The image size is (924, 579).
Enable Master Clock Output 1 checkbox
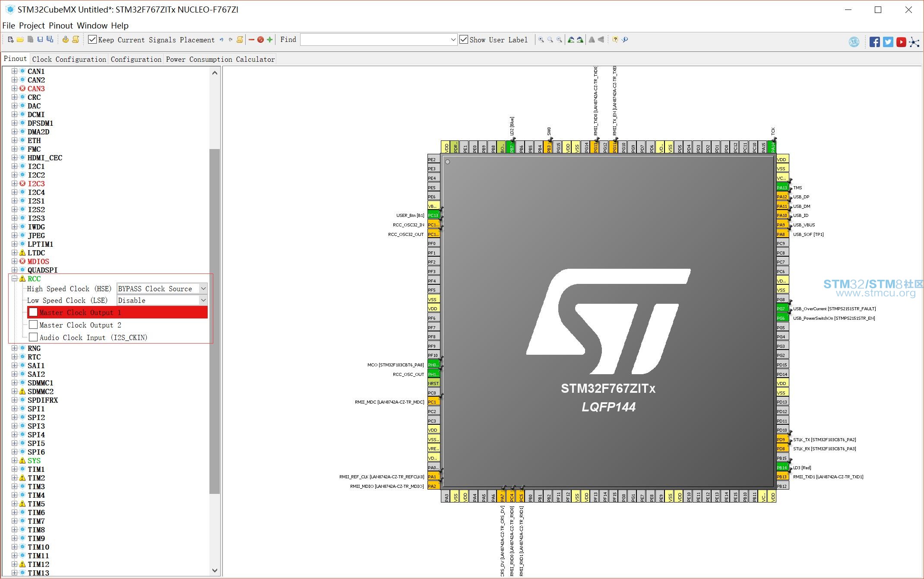click(33, 312)
